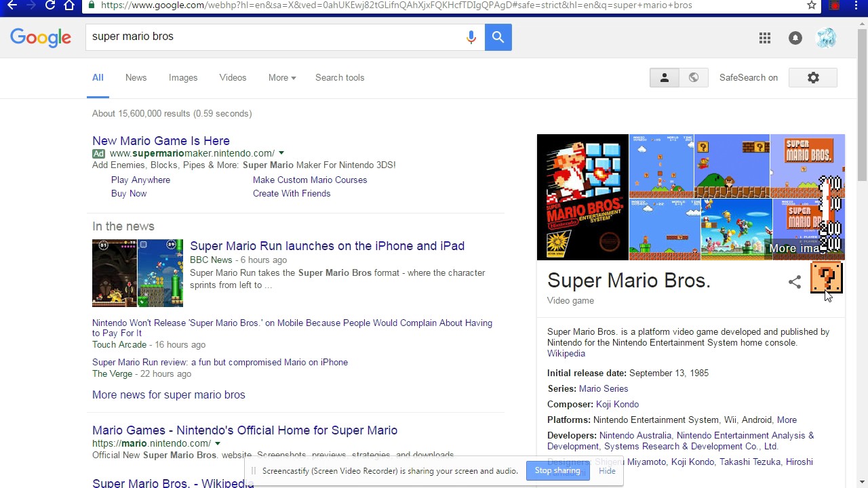
Task: Switch to the Images tab
Action: [183, 78]
